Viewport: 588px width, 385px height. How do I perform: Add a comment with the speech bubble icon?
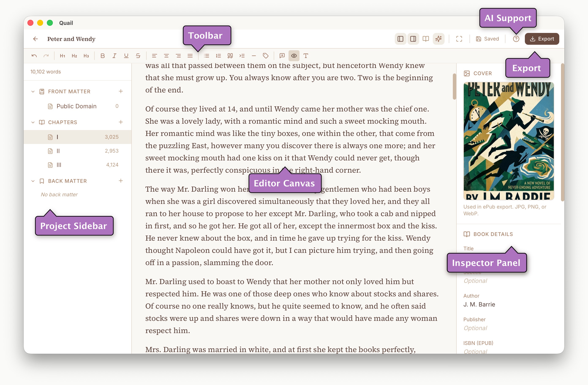click(x=282, y=56)
